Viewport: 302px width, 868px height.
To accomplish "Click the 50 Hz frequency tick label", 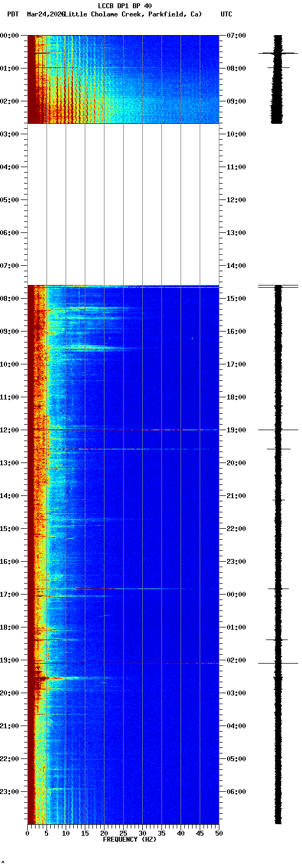I will click(x=219, y=833).
